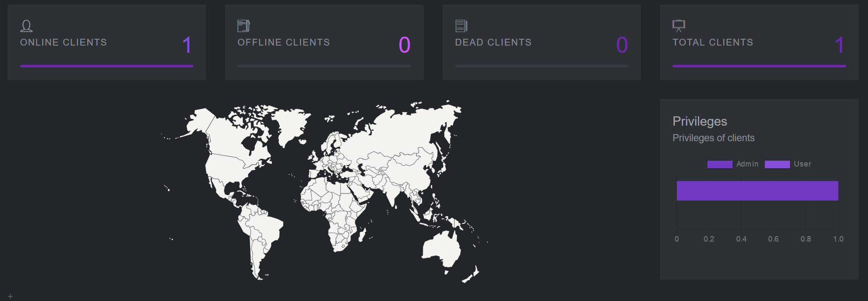Click the User legend color swatch
The width and height of the screenshot is (868, 301).
(x=777, y=164)
